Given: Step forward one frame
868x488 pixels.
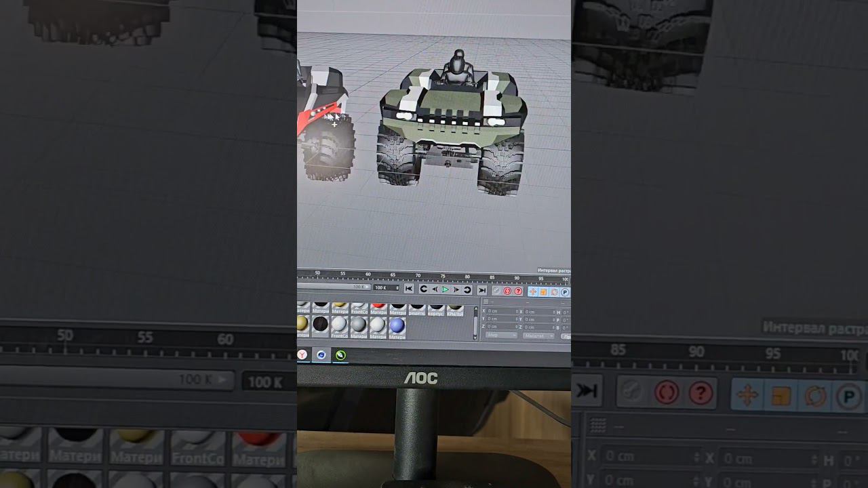Looking at the screenshot, I should (456, 289).
